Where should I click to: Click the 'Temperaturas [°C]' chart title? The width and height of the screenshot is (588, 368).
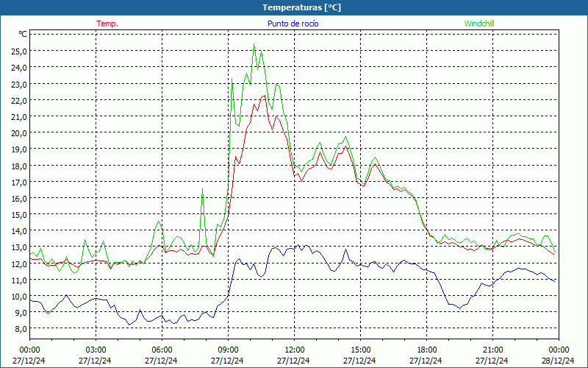click(x=301, y=7)
